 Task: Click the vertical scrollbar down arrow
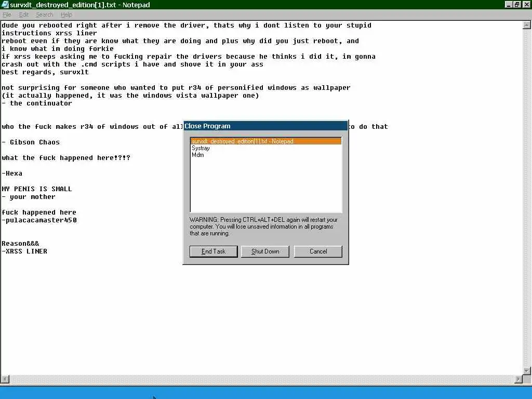coord(527,370)
